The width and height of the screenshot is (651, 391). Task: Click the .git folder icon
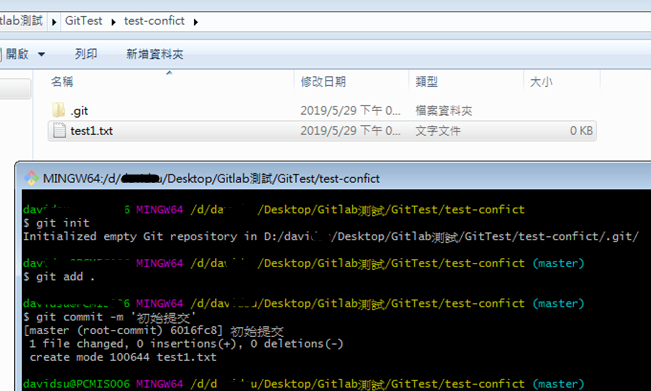(x=59, y=110)
